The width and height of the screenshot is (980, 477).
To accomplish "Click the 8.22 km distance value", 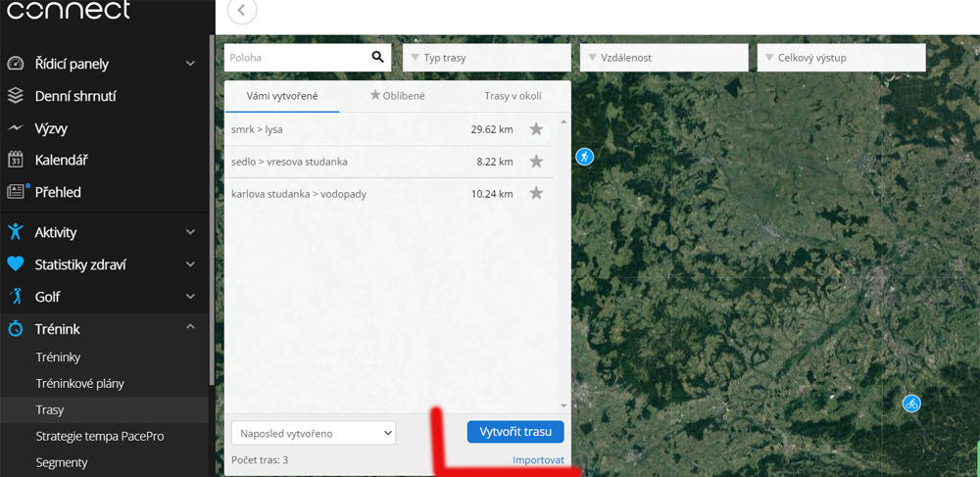I will coord(494,162).
